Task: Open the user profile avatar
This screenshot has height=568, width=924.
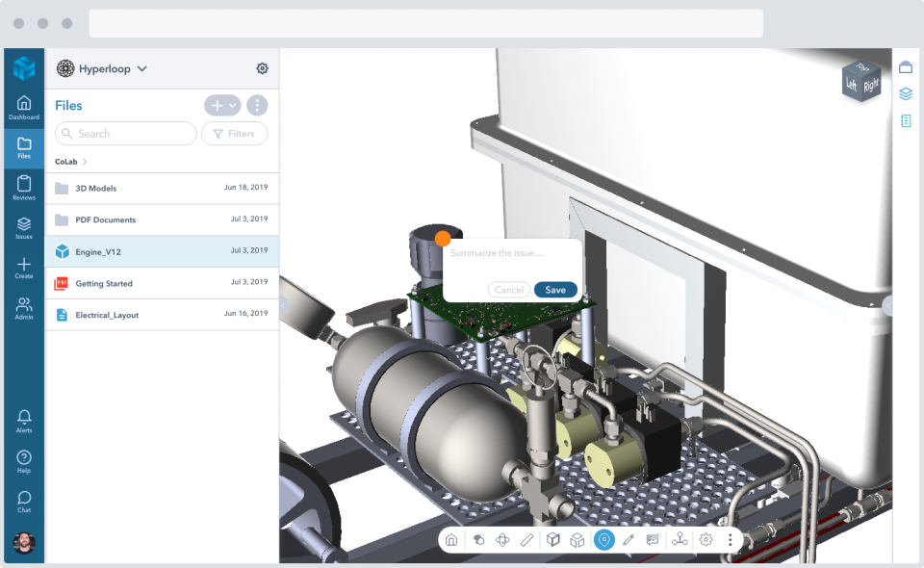Action: click(x=23, y=543)
